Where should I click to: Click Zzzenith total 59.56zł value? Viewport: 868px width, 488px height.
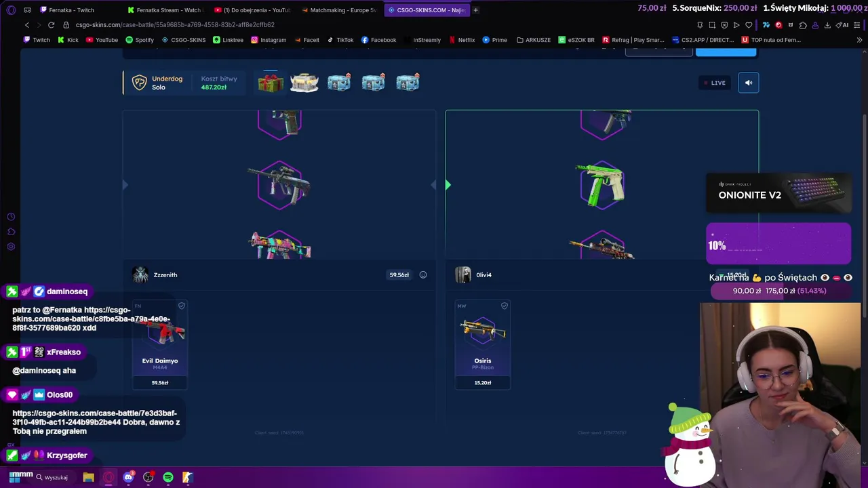pyautogui.click(x=399, y=274)
